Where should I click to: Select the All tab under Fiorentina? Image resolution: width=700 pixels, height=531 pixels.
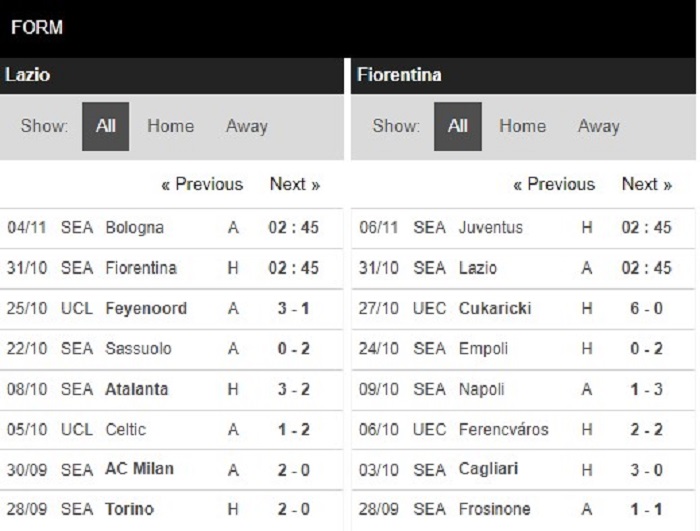coord(458,127)
